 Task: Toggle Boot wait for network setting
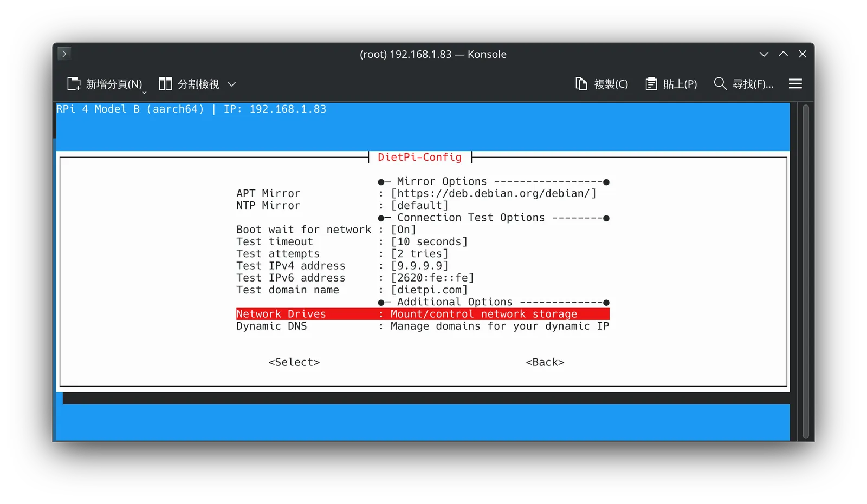423,230
